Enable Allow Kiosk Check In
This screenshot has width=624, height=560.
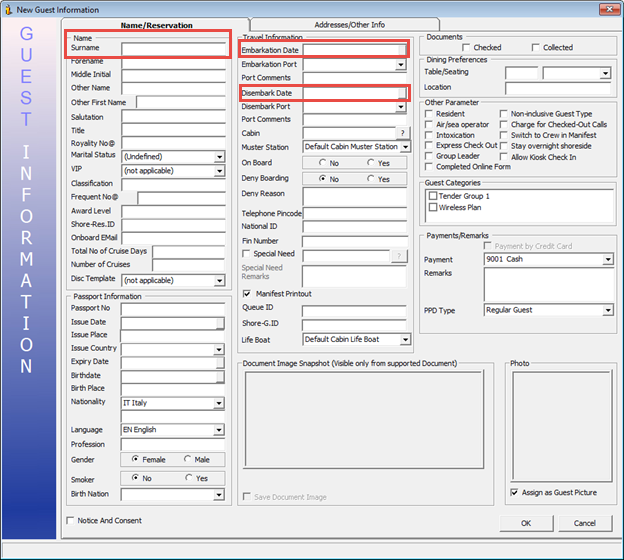(x=503, y=157)
